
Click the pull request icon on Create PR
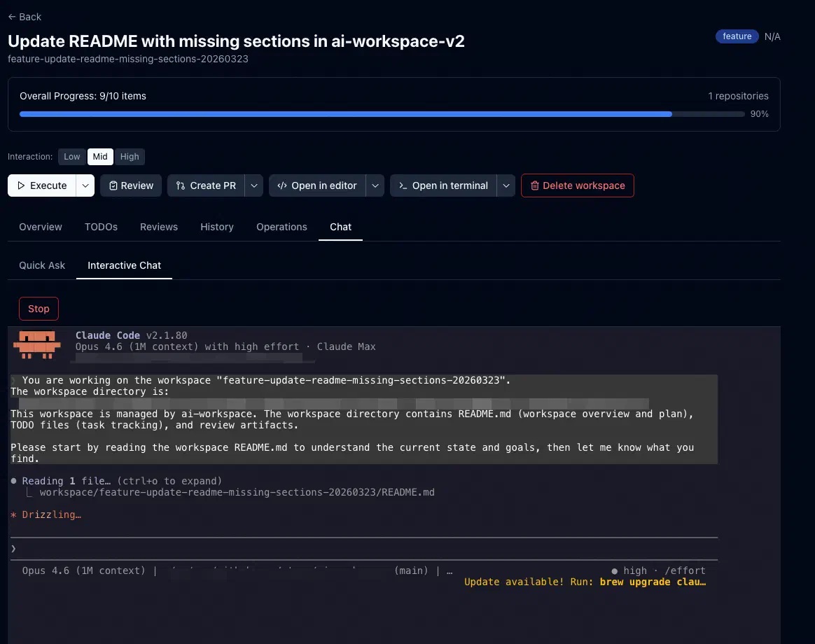(x=181, y=185)
